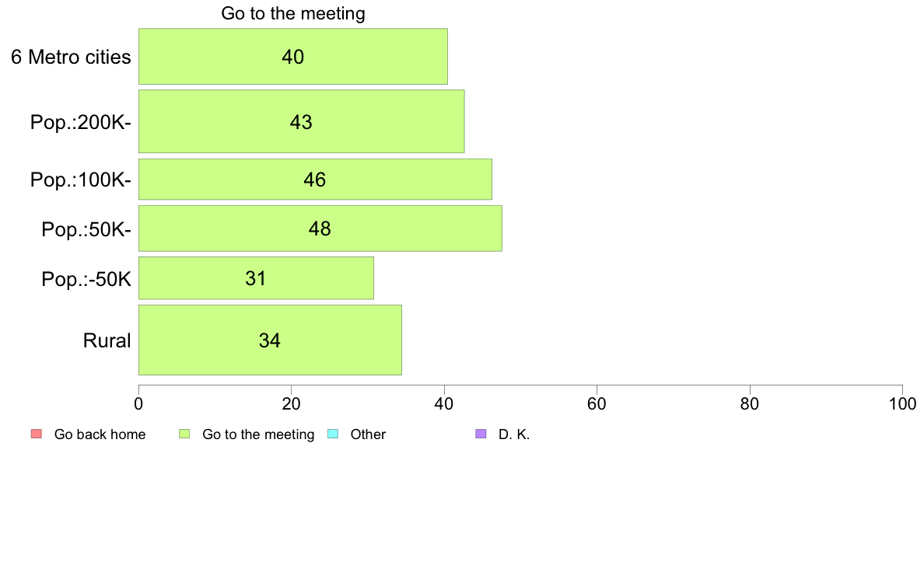The height and width of the screenshot is (572, 924).
Task: Click the 100 tick on the x-axis
Action: coord(902,403)
